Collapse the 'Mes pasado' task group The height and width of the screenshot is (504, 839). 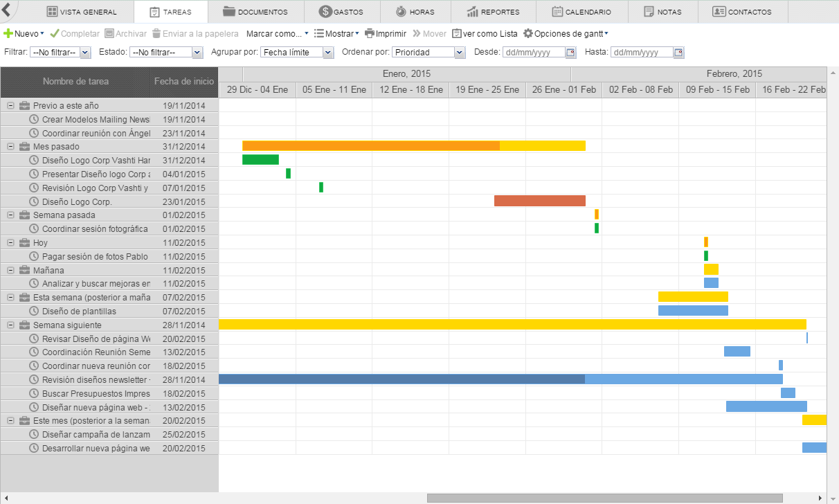click(11, 147)
